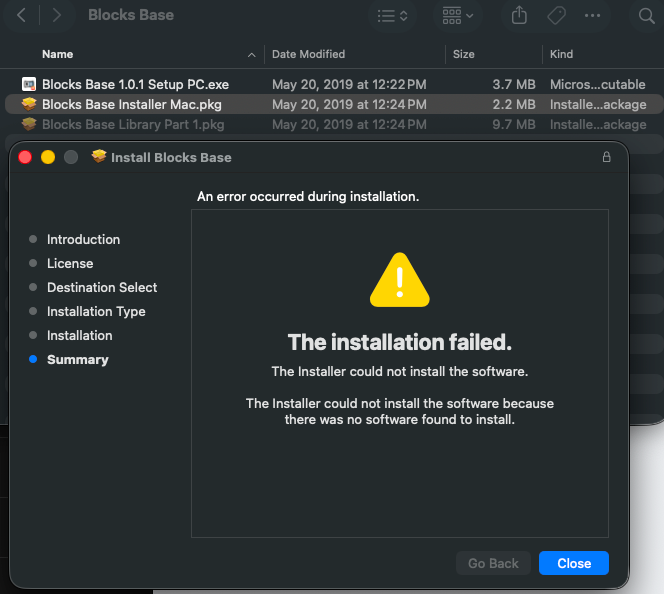
Task: Click 'An error occurred during installation.' text
Action: (308, 196)
